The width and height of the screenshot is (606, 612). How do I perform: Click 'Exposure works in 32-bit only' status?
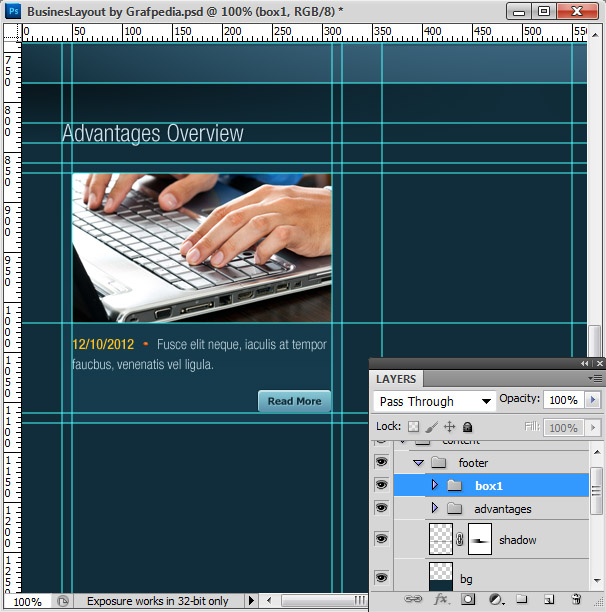coord(157,601)
